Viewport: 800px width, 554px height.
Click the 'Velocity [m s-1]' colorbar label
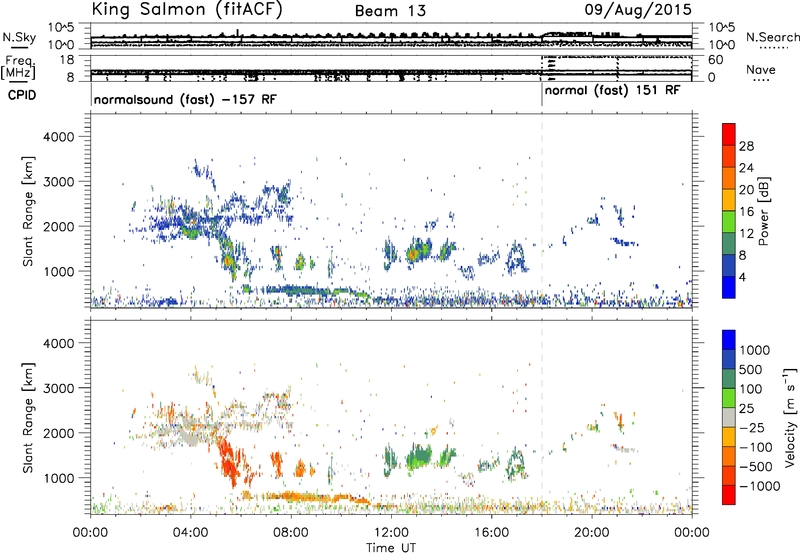(x=790, y=417)
